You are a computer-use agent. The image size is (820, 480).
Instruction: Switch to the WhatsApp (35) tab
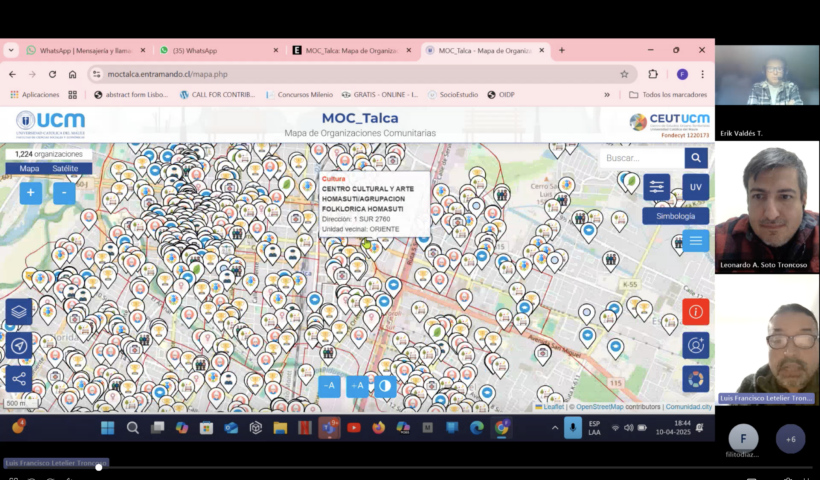(x=208, y=50)
